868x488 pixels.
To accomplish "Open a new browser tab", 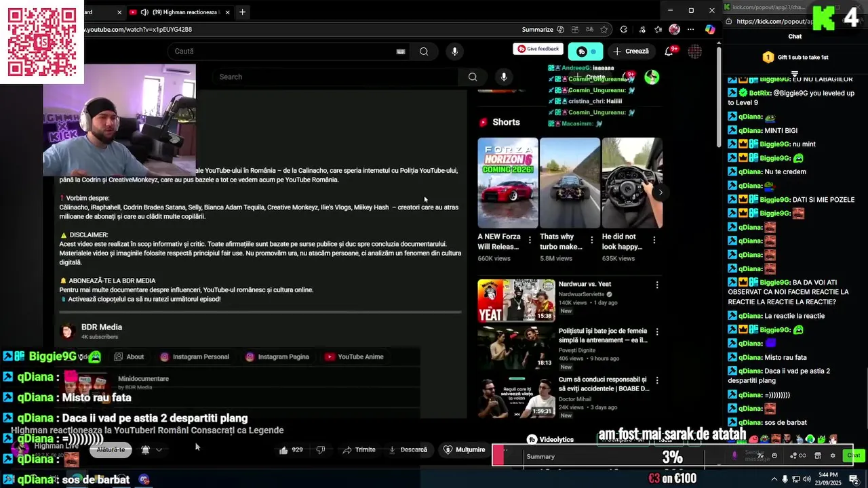I will 242,12.
